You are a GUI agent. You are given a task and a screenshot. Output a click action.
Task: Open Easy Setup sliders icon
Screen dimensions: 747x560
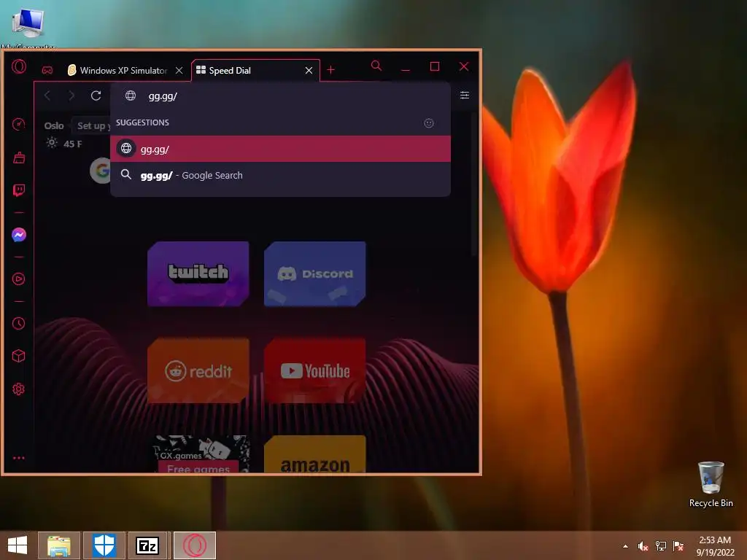(x=465, y=96)
